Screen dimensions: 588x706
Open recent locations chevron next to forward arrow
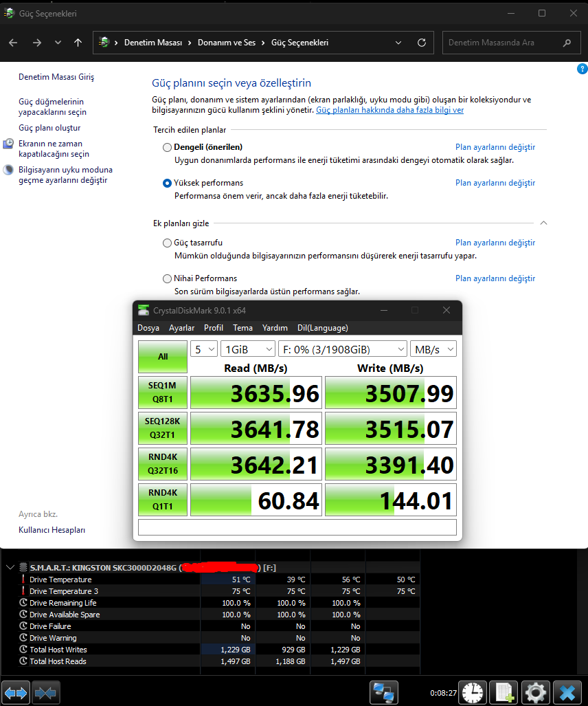58,43
